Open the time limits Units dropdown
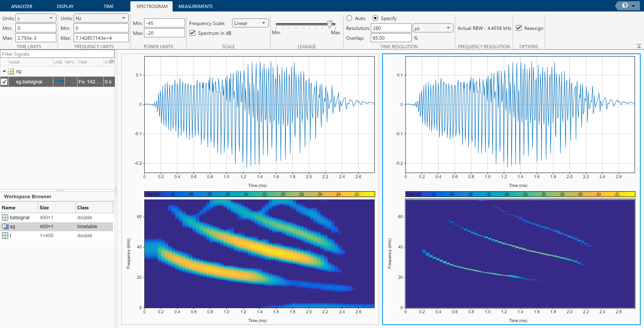The width and height of the screenshot is (644, 328). tap(36, 18)
